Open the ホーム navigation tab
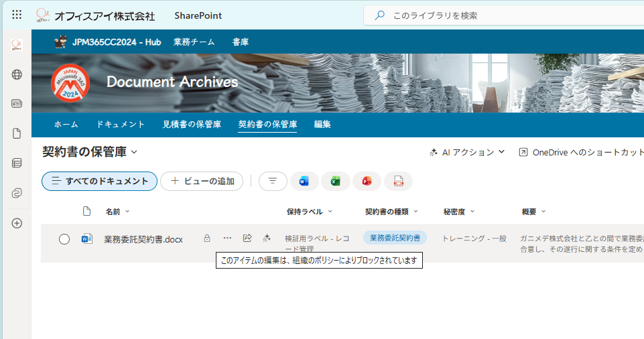This screenshot has width=644, height=339. coord(66,125)
